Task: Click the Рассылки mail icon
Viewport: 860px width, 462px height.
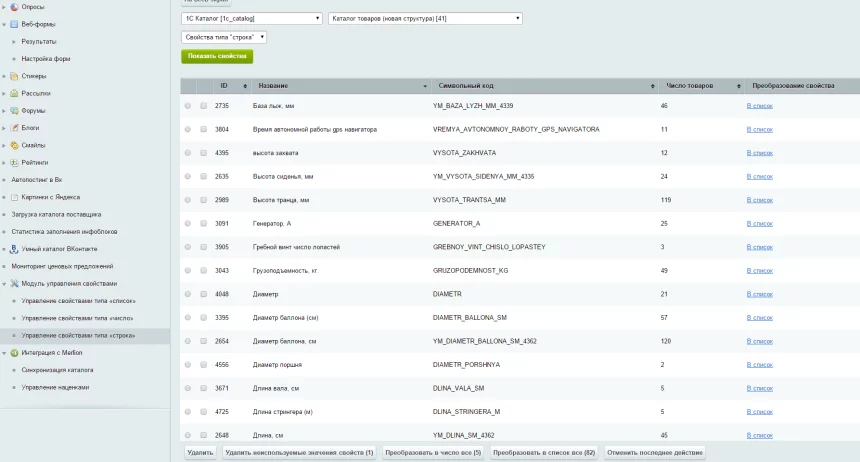Action: click(x=15, y=93)
